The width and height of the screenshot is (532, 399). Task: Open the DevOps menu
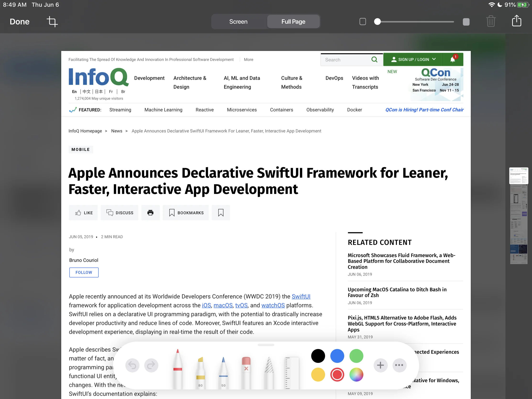(x=334, y=78)
